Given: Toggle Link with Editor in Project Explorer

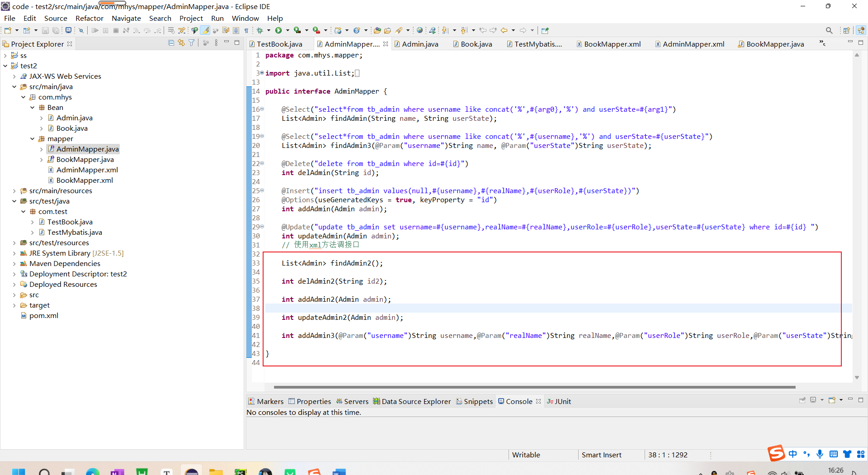Looking at the screenshot, I should coord(181,43).
